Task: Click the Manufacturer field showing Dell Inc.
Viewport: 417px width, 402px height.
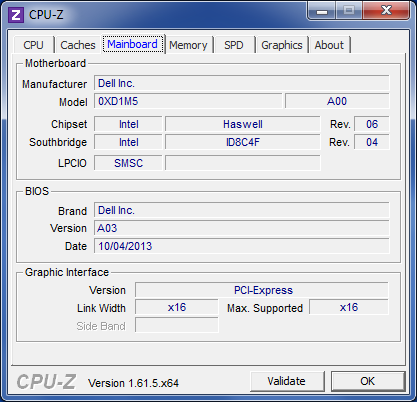Action: tap(241, 83)
